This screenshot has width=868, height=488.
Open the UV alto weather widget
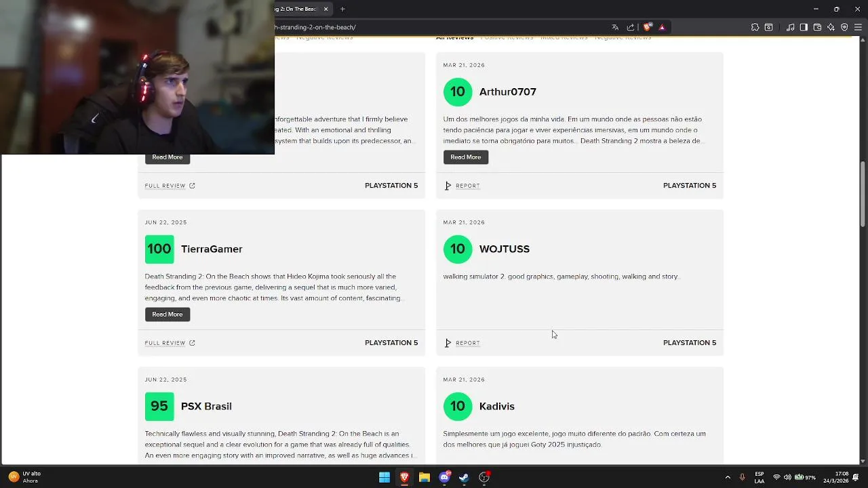(x=26, y=477)
